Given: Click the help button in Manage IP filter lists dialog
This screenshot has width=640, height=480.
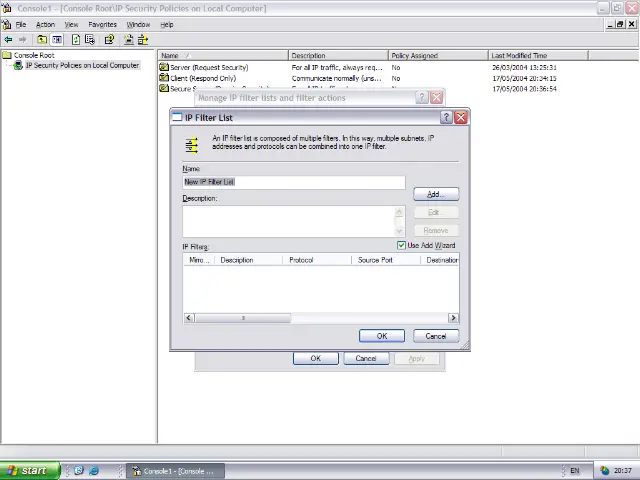Looking at the screenshot, I should click(x=422, y=98).
